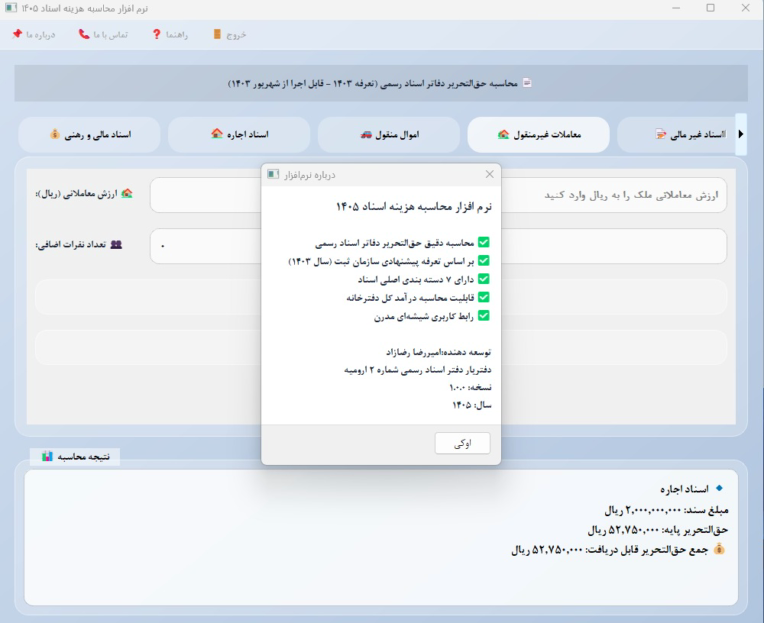Switch to the اموال منقول tab
Viewport: 764px width, 623px height.
(389, 134)
